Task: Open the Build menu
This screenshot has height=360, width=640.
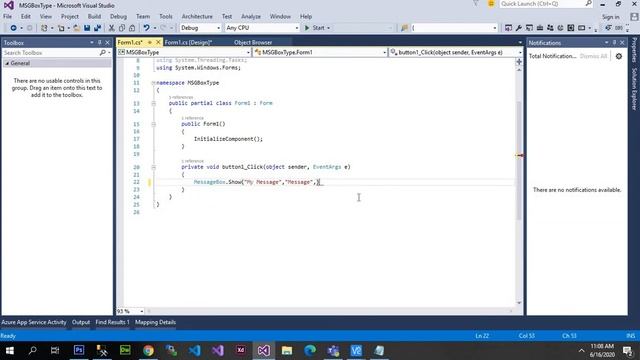Action: [94, 17]
